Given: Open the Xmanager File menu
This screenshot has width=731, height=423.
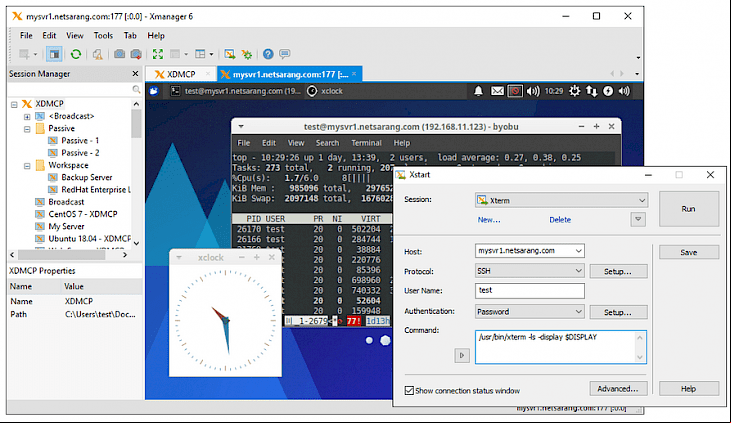Looking at the screenshot, I should click(x=26, y=35).
